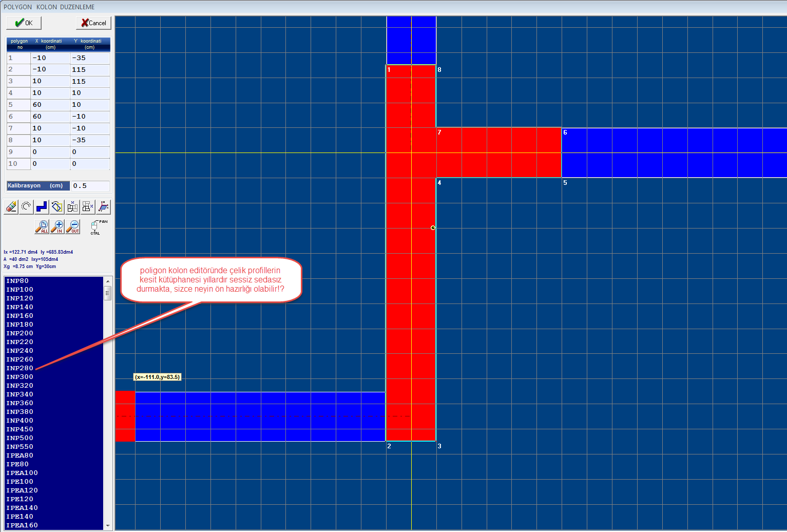Click the Kalibrasyon value field
Image resolution: width=787 pixels, height=532 pixels.
(x=90, y=186)
